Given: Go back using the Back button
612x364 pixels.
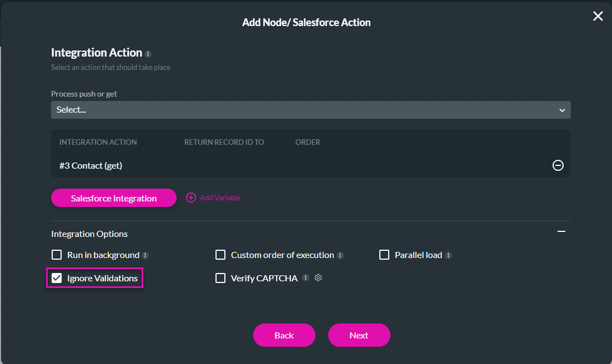Looking at the screenshot, I should 284,335.
